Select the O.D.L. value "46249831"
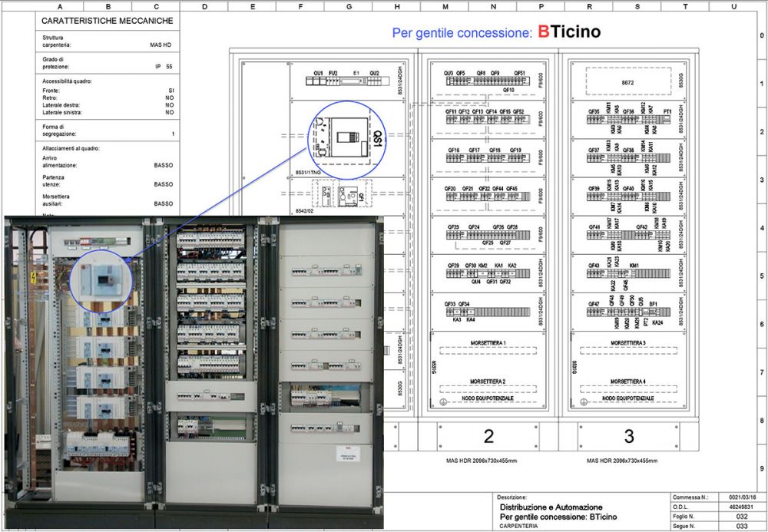The height and width of the screenshot is (532, 768). 743,507
